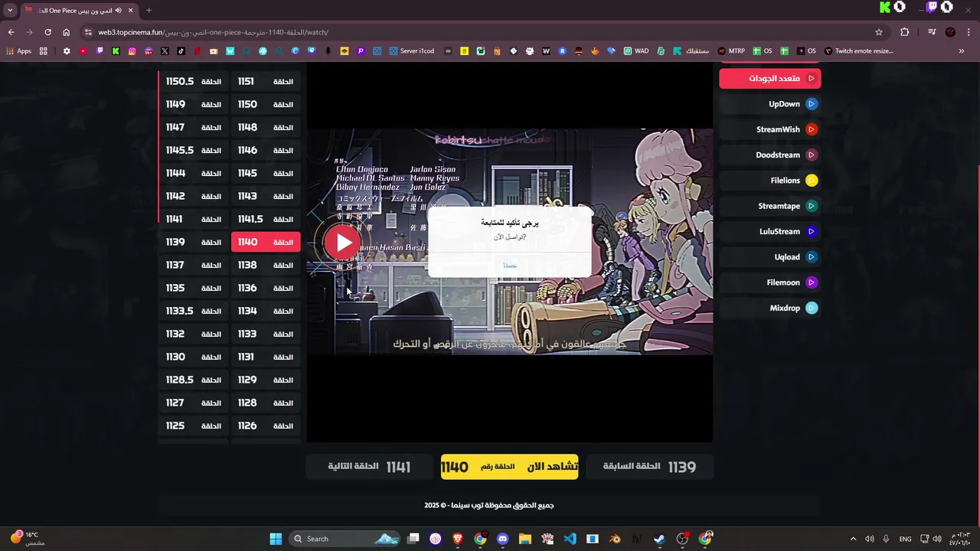The width and height of the screenshot is (980, 551).
Task: Click the address bar URL
Action: [213, 32]
